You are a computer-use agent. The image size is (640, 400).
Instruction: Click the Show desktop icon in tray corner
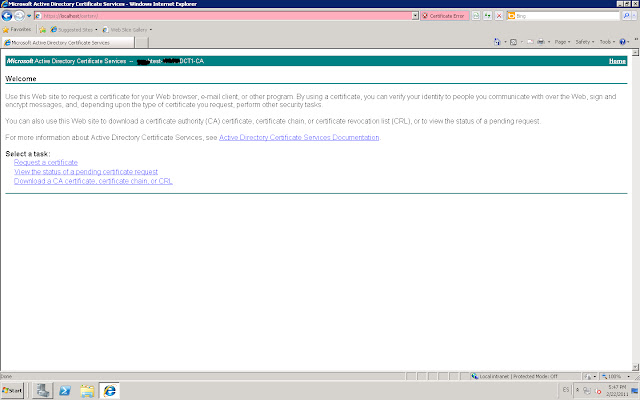[x=635, y=391]
